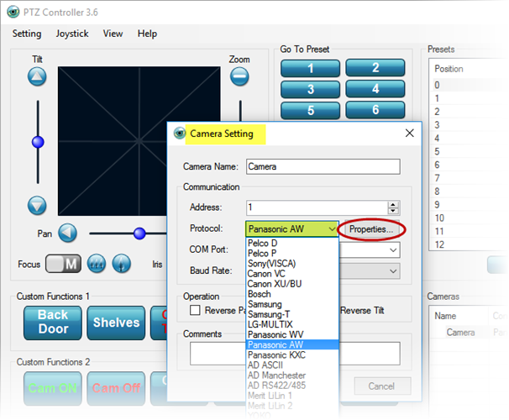Click the Cam Off button

116,388
